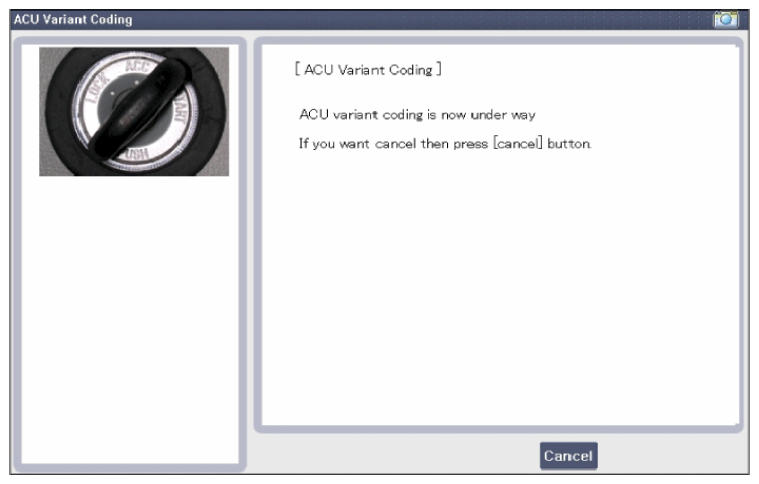Click the ACU Variant Coding window title

[73, 19]
